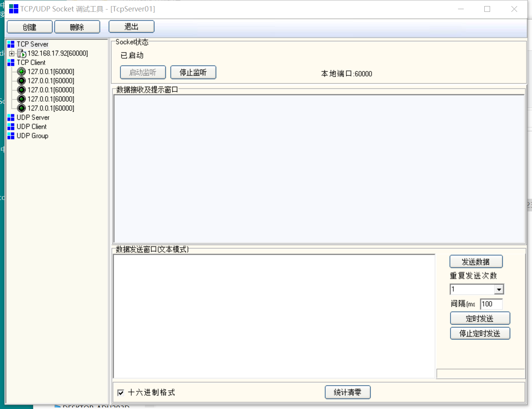Click the TCP Client category icon

(x=11, y=63)
